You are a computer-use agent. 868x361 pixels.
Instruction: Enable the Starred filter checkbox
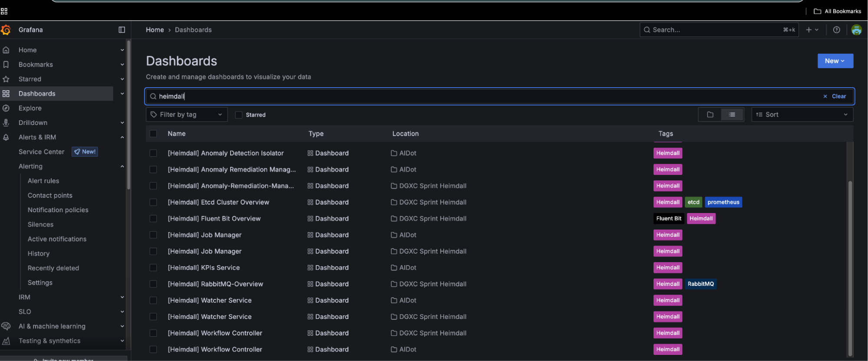tap(238, 115)
